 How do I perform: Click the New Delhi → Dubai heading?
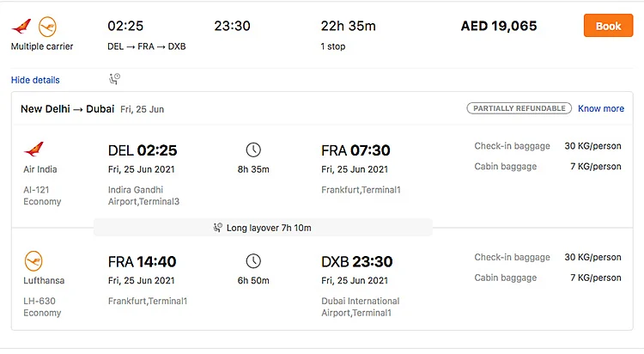(67, 109)
